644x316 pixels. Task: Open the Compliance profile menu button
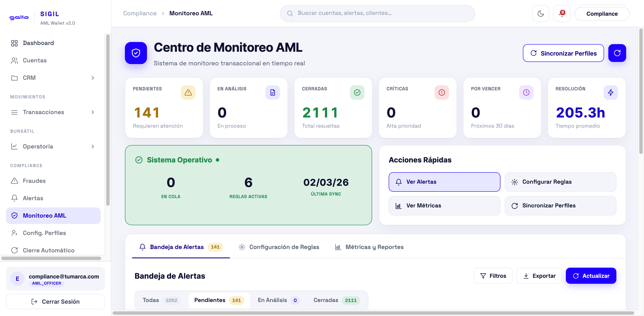602,14
